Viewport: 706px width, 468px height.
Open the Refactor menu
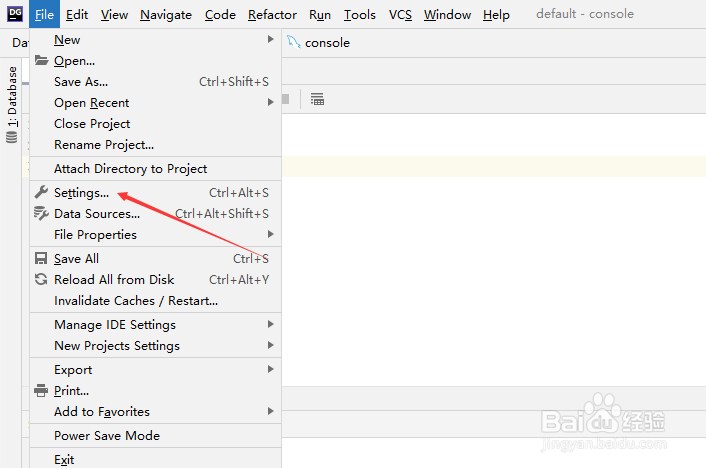(x=272, y=15)
